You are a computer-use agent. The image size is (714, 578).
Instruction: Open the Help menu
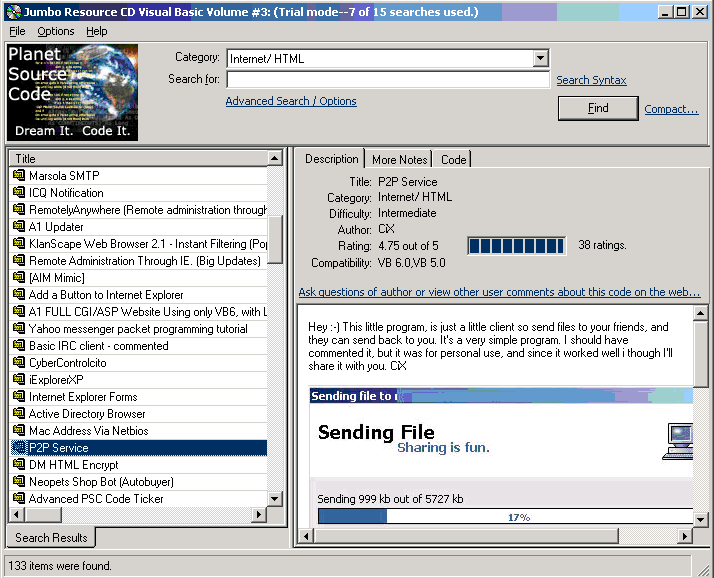pos(97,31)
